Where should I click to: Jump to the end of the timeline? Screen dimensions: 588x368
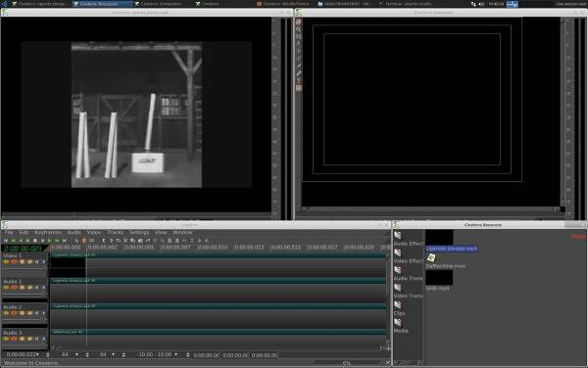pyautogui.click(x=65, y=241)
